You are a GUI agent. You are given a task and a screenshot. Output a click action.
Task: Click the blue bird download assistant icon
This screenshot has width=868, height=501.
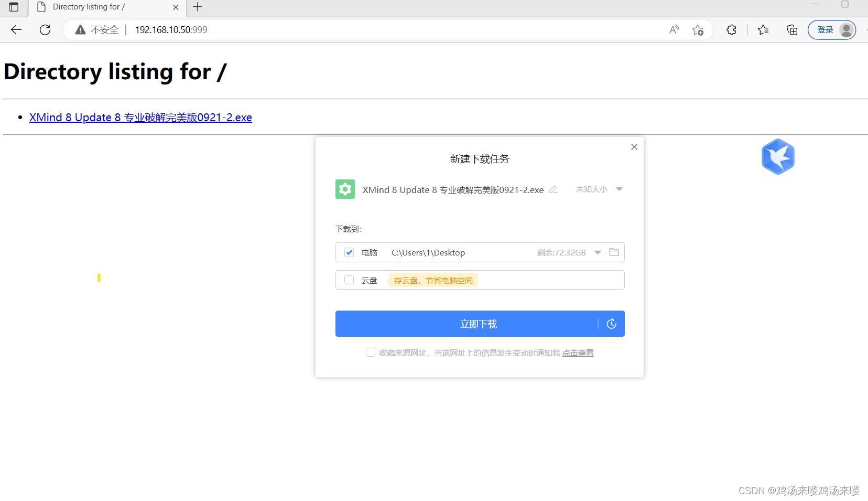point(778,156)
